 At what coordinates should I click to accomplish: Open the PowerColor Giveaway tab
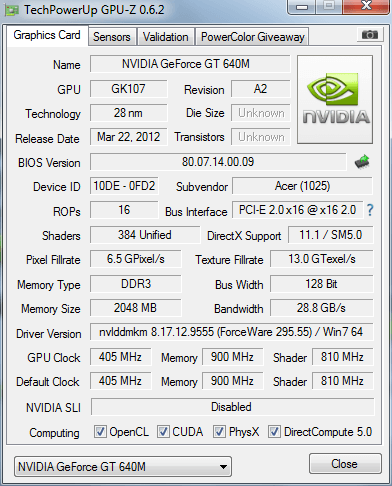252,37
